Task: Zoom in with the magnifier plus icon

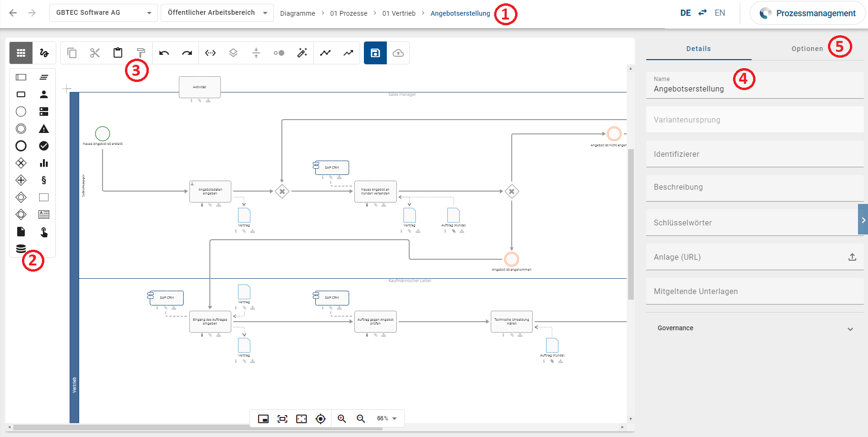Action: click(341, 418)
